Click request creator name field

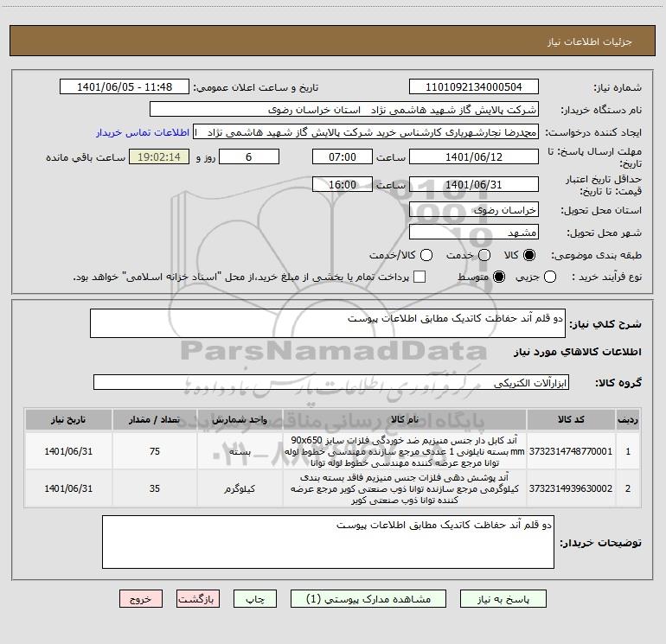366,132
